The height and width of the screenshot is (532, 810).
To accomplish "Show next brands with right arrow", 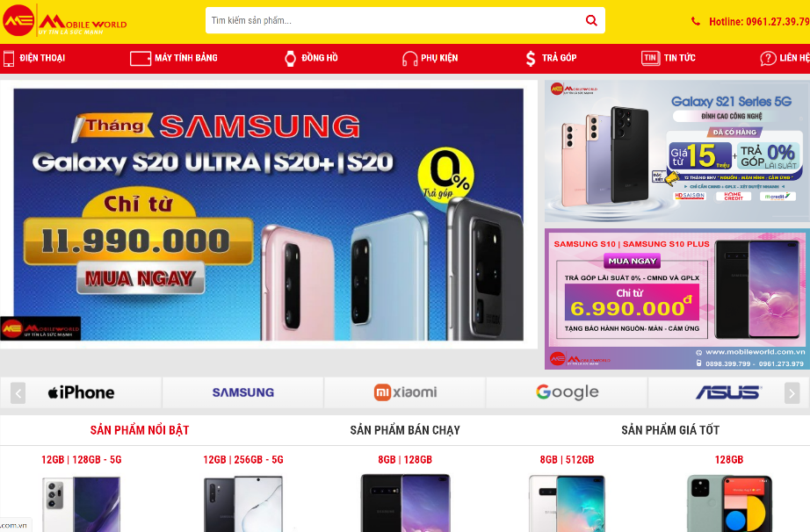I will [792, 393].
